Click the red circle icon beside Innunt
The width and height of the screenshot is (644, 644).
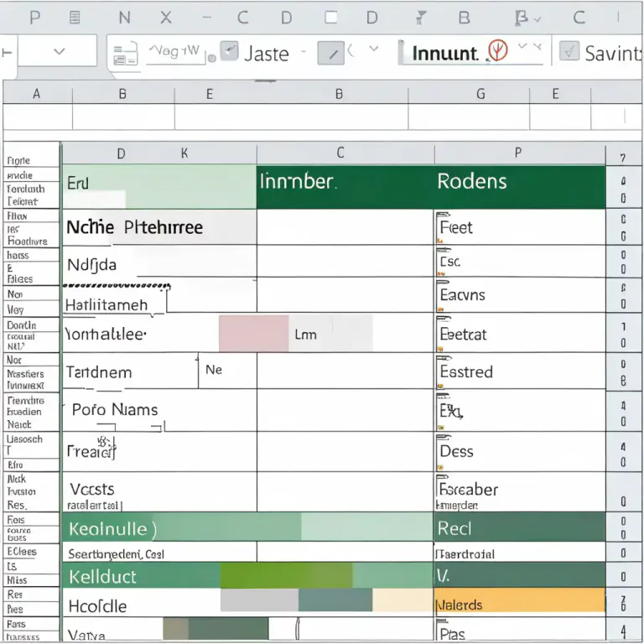(x=498, y=50)
